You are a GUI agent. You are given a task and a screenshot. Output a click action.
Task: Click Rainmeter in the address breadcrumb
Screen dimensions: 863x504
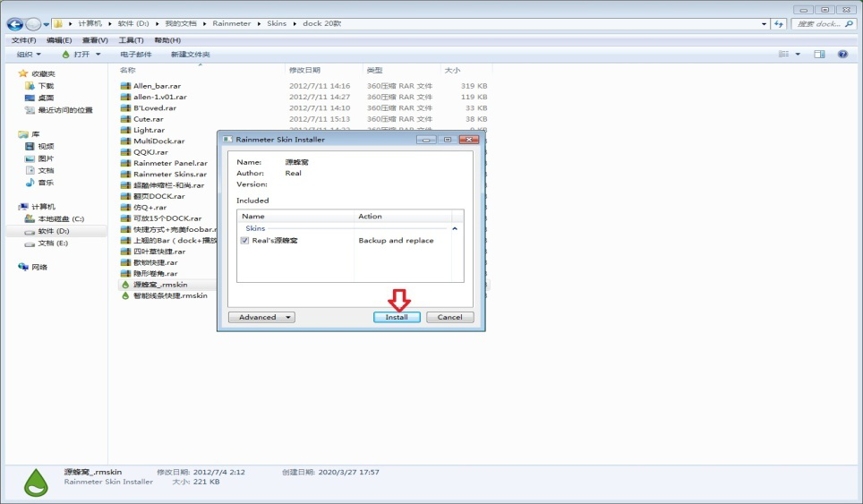click(x=231, y=23)
